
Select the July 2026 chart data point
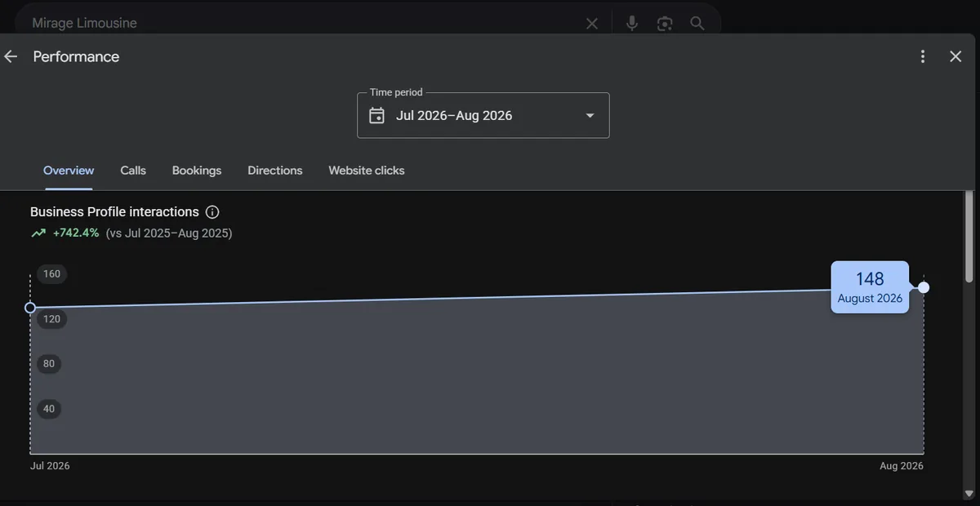(x=30, y=308)
